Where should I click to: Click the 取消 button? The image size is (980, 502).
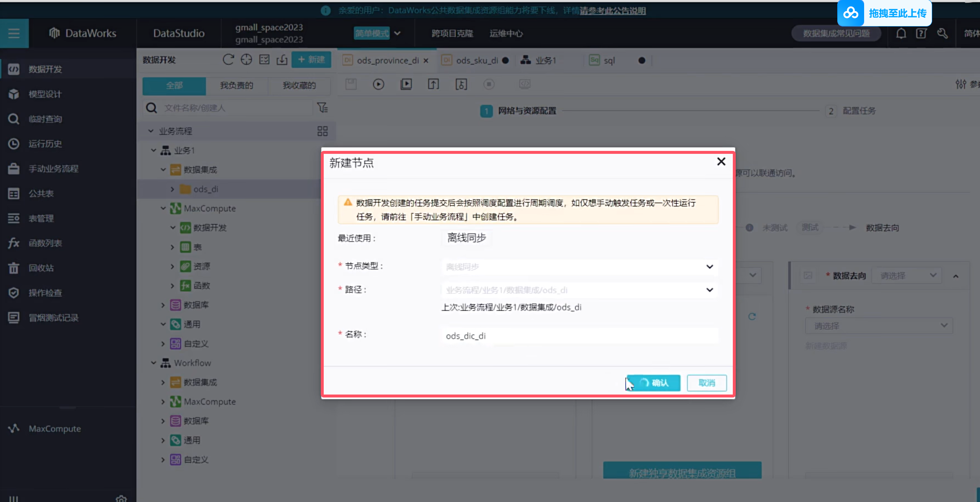[x=706, y=382]
